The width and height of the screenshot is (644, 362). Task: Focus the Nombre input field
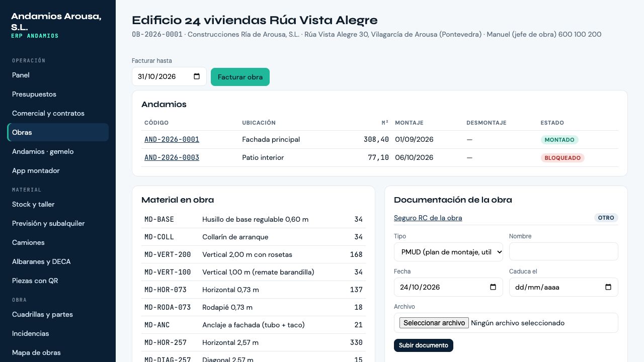pos(563,251)
